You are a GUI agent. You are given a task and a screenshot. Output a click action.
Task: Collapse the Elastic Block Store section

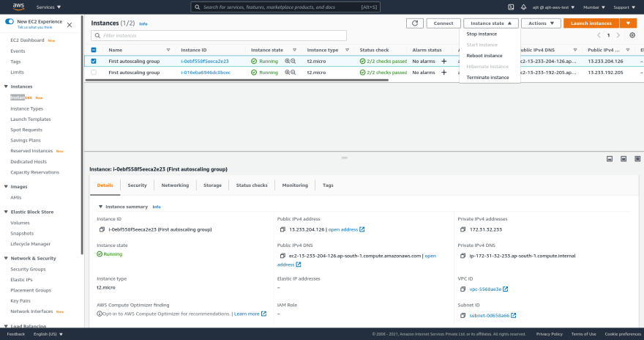[6, 212]
